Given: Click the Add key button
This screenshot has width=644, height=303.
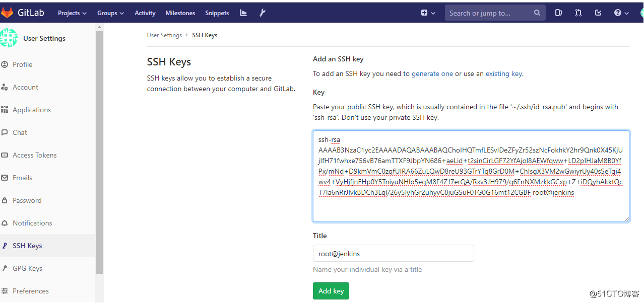Looking at the screenshot, I should (331, 290).
